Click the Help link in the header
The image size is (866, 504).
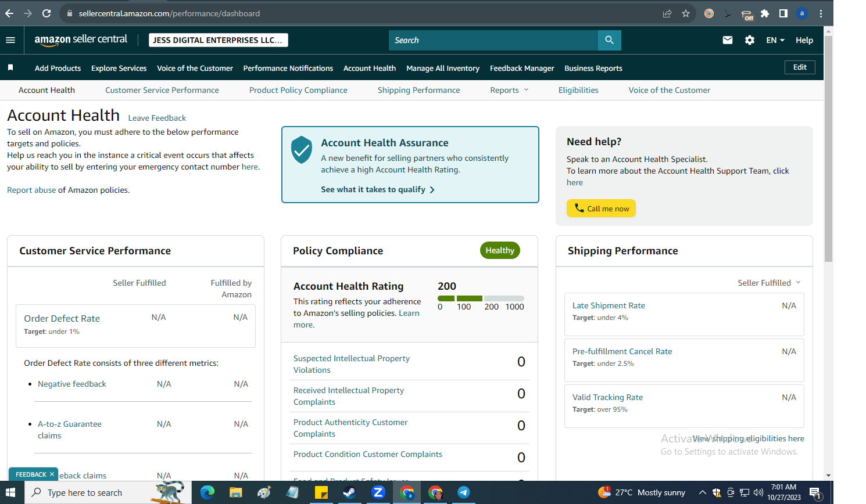click(804, 40)
